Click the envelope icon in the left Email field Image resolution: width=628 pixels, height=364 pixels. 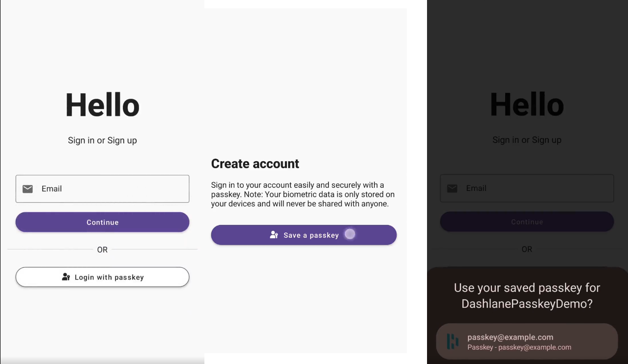coord(28,189)
